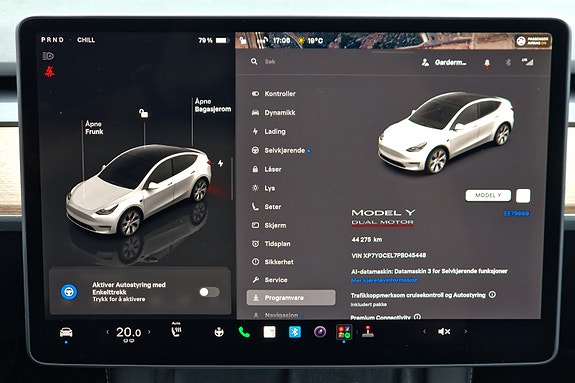Screen dimensions: 575x383
Task: Open the joystick Arcade app
Action: (x=368, y=332)
